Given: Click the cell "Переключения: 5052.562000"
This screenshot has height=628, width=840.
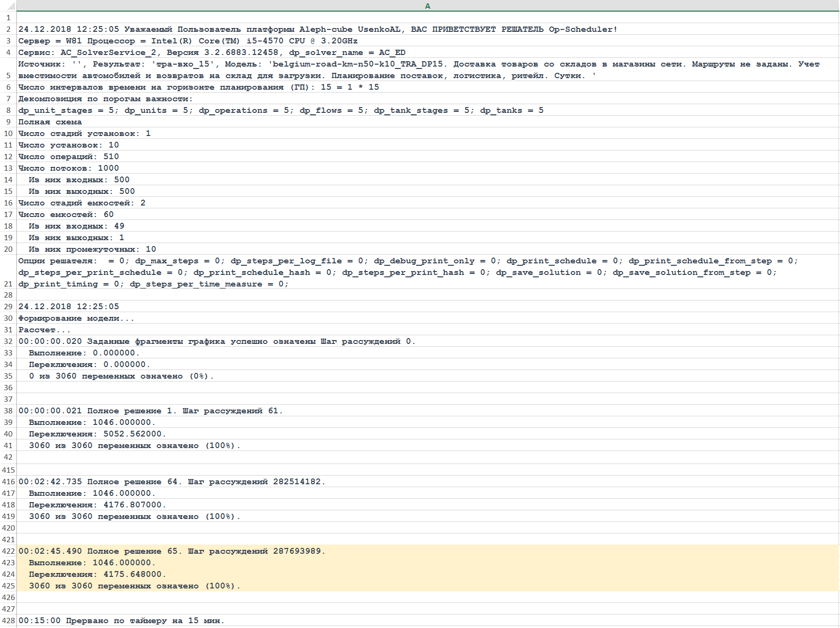Looking at the screenshot, I should tap(97, 434).
